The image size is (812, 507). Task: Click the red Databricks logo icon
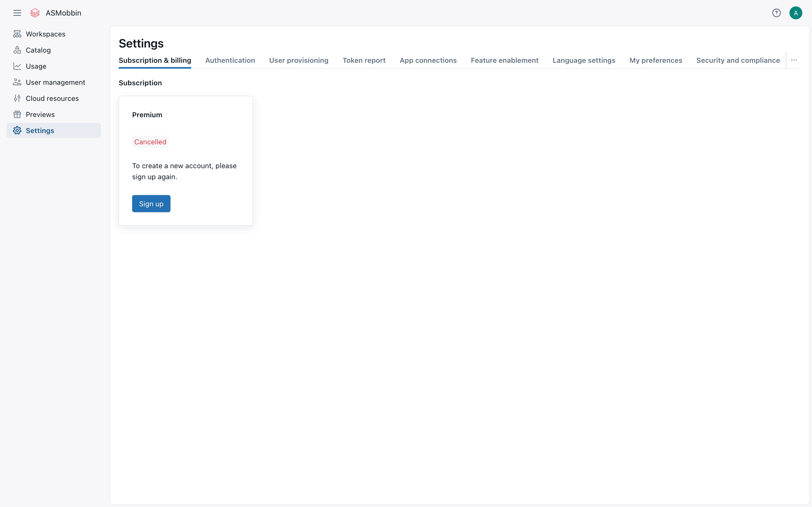coord(35,13)
